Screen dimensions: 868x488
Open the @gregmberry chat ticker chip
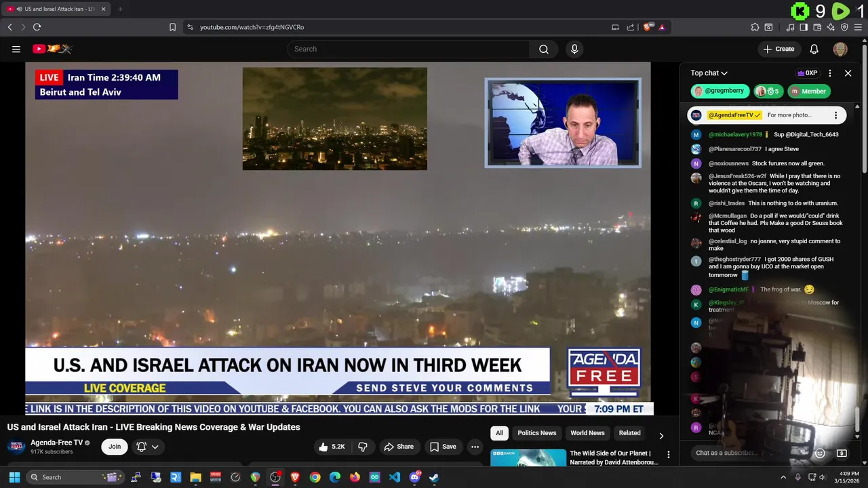point(720,91)
